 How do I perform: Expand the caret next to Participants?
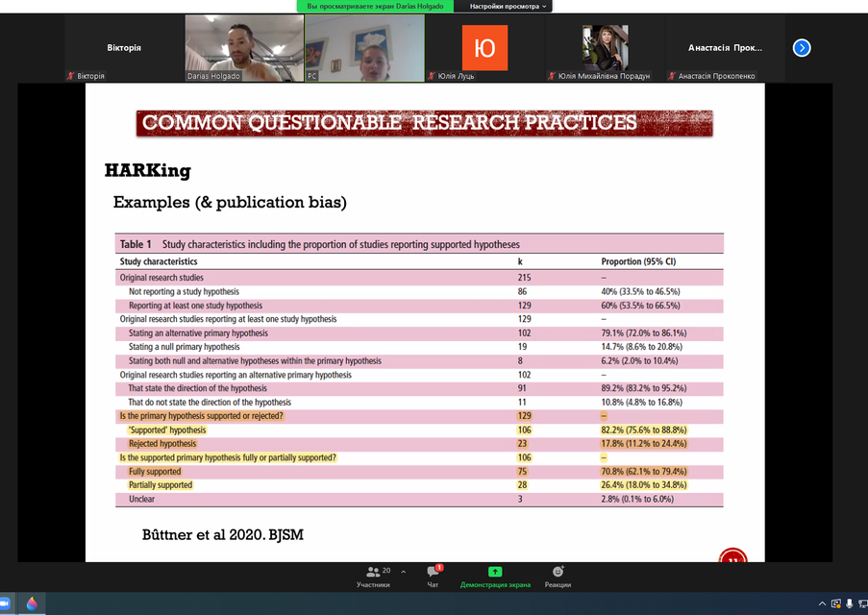click(403, 571)
